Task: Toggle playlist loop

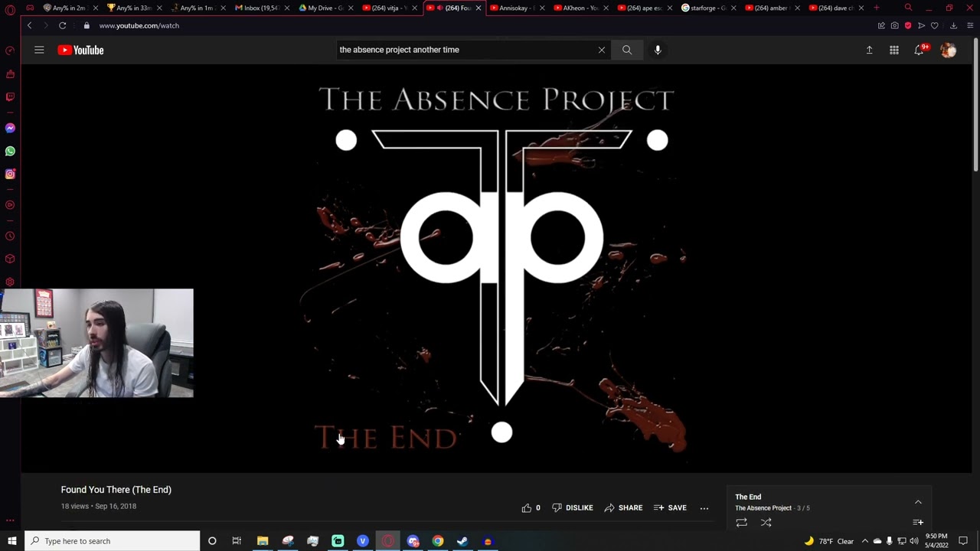Action: [741, 523]
